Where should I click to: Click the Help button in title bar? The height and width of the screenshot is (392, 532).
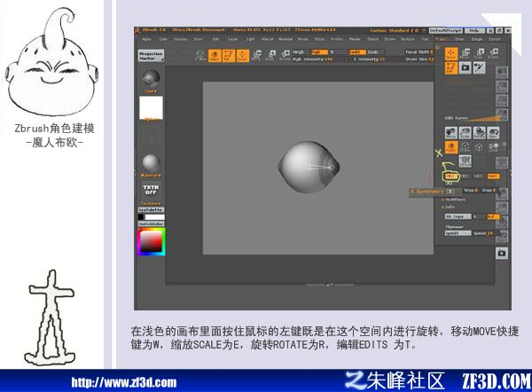(x=473, y=30)
